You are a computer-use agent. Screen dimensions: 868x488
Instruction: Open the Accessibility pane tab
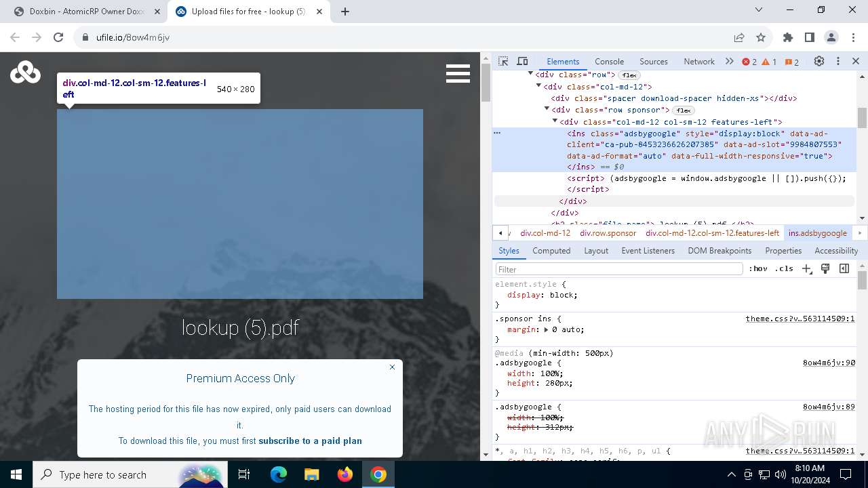[836, 251]
